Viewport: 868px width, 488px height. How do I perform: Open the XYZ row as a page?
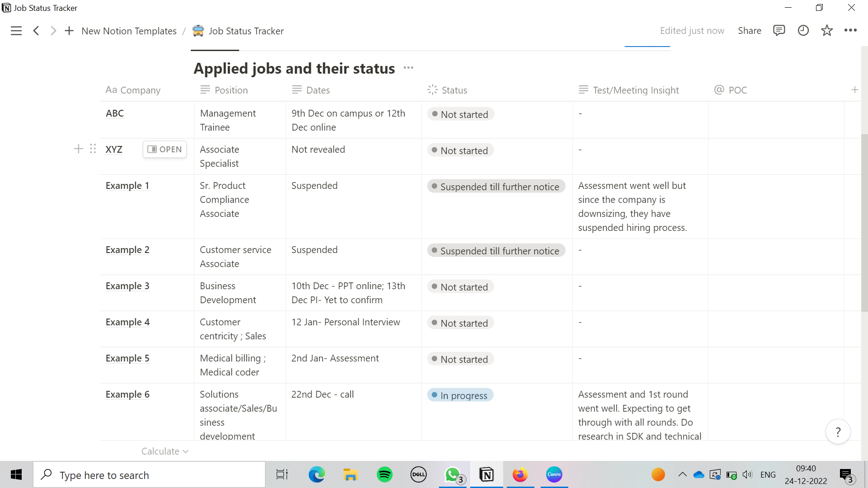(x=165, y=149)
